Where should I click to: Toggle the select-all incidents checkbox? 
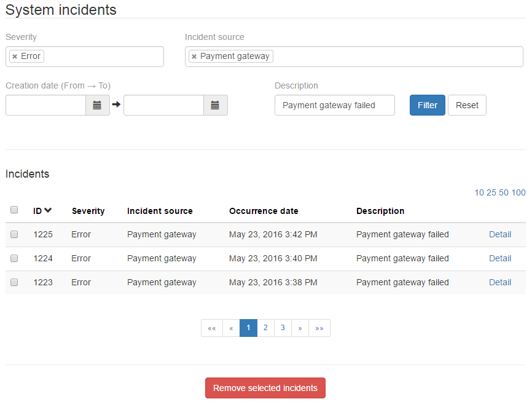pos(14,210)
